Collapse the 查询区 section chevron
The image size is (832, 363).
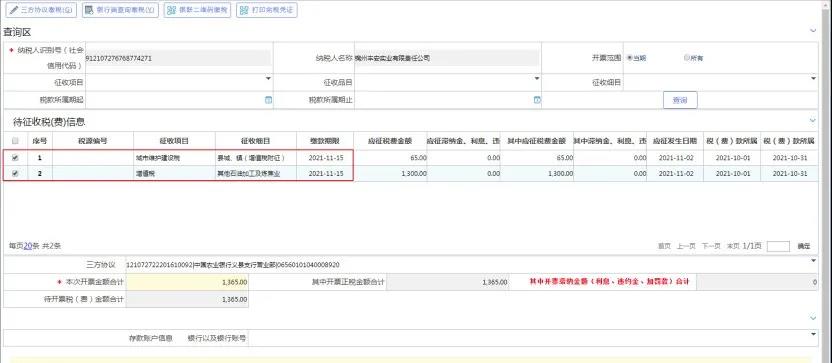813,31
